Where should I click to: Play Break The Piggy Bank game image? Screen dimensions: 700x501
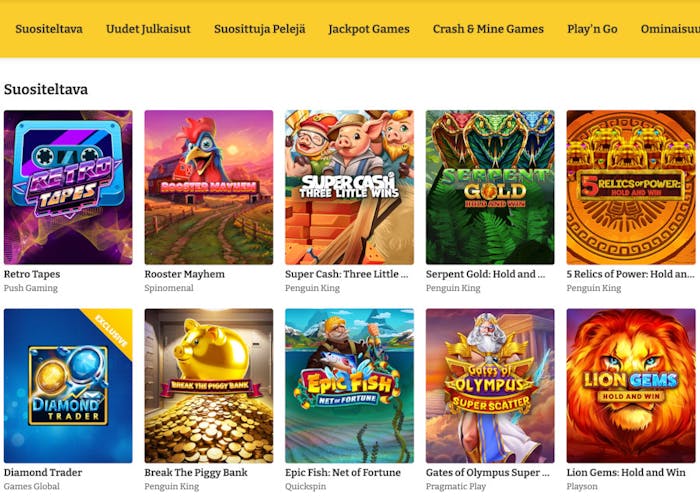pos(208,385)
